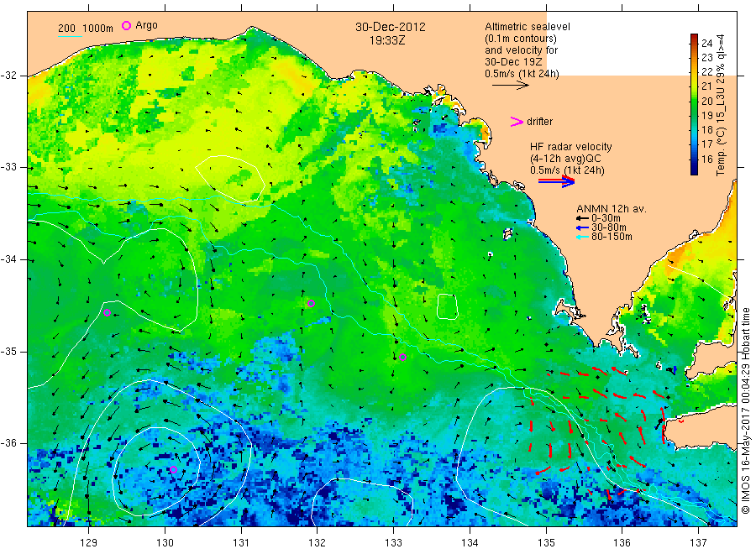
Task: Click the '30-Dec-2012' date label
Action: 390,27
